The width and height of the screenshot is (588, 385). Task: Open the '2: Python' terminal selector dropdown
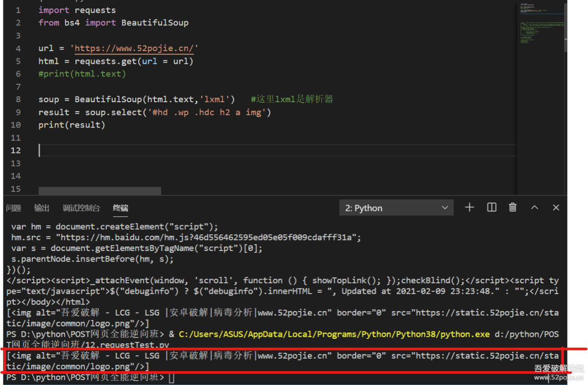click(x=396, y=208)
